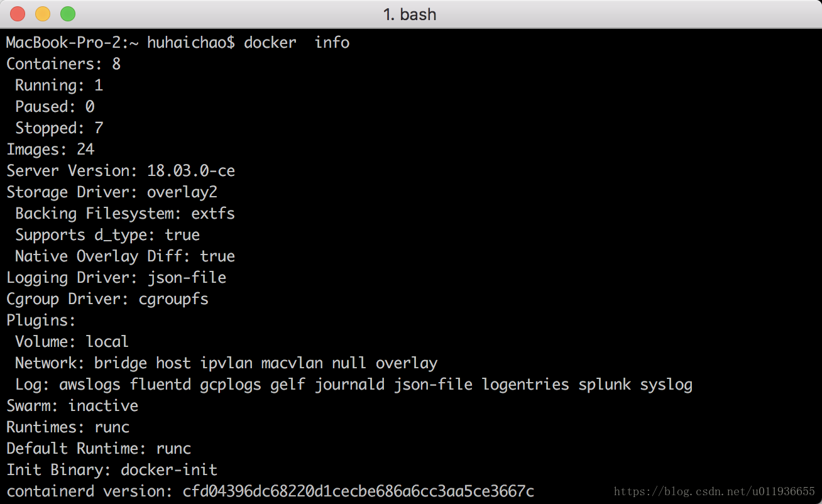Click the 'splunk' log plugin word
The image size is (822, 504).
tap(605, 385)
